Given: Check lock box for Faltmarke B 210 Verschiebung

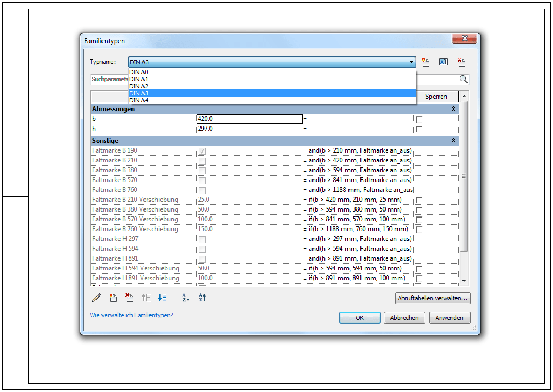Looking at the screenshot, I should 419,200.
